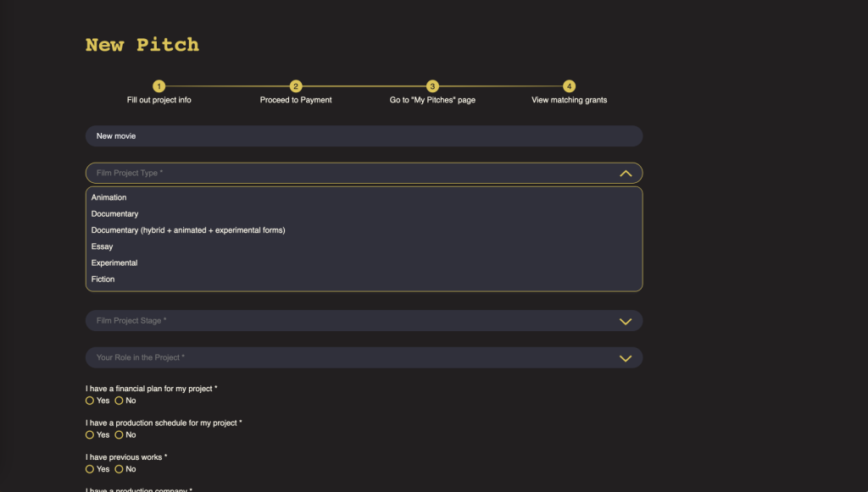
Task: Choose Experimental from the list
Action: click(114, 263)
